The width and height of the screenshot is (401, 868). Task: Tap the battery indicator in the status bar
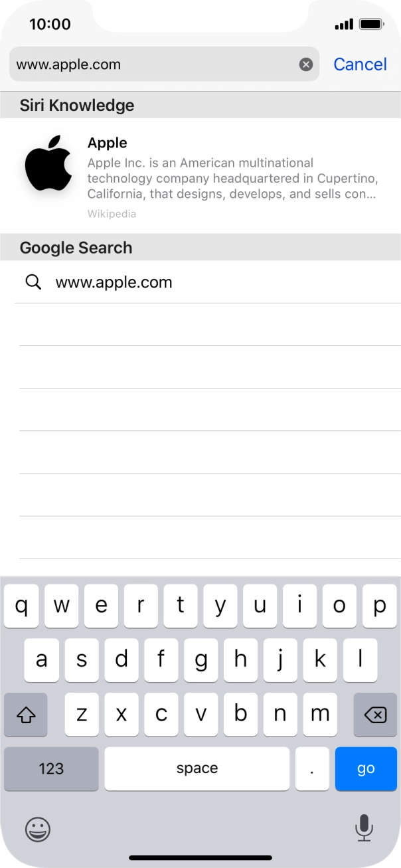tap(372, 24)
